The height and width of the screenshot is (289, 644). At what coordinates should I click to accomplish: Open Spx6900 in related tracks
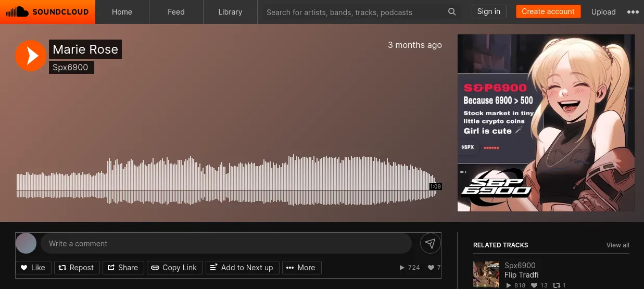[x=520, y=265]
